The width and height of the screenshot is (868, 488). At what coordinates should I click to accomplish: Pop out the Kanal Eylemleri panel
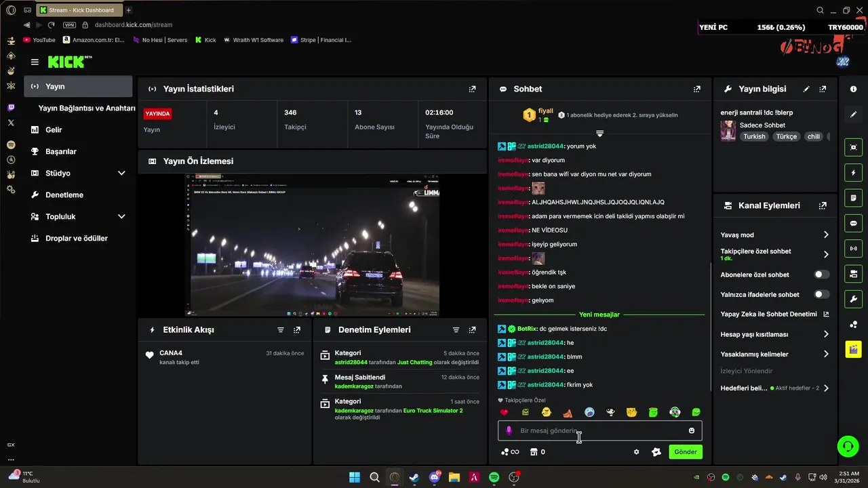(823, 205)
